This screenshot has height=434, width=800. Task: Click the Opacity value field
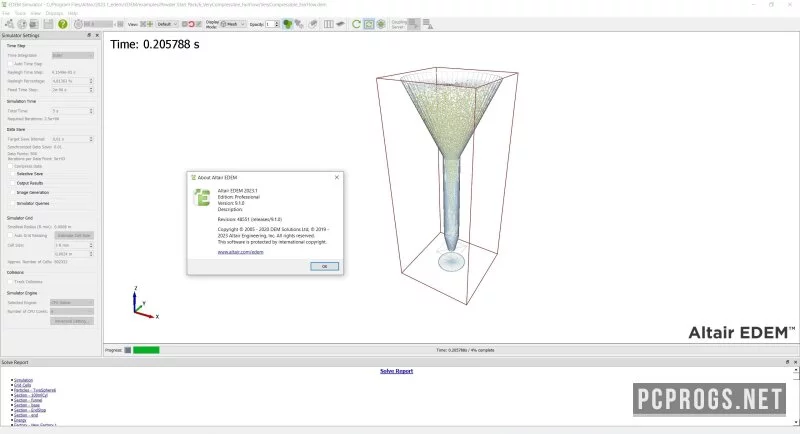(270, 24)
